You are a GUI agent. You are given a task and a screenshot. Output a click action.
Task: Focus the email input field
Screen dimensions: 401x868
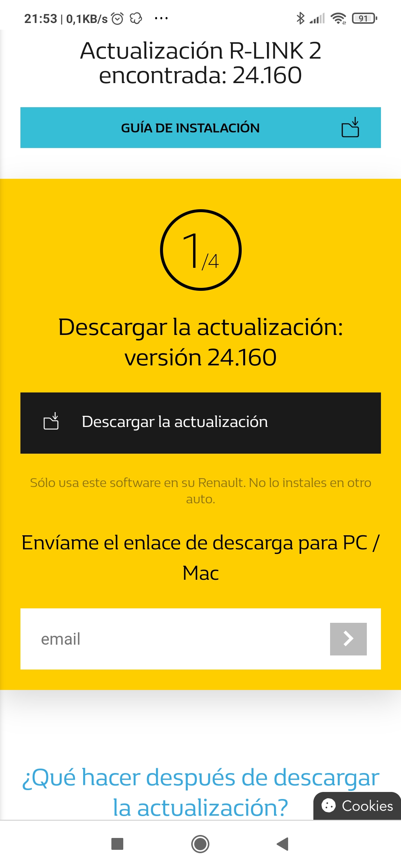[175, 639]
